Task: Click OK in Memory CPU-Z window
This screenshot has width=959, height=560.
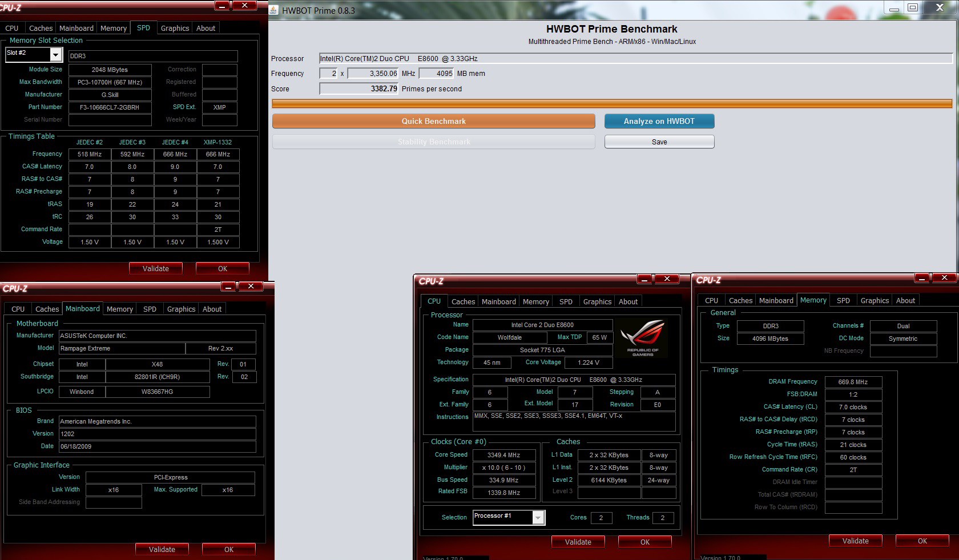Action: click(x=922, y=541)
